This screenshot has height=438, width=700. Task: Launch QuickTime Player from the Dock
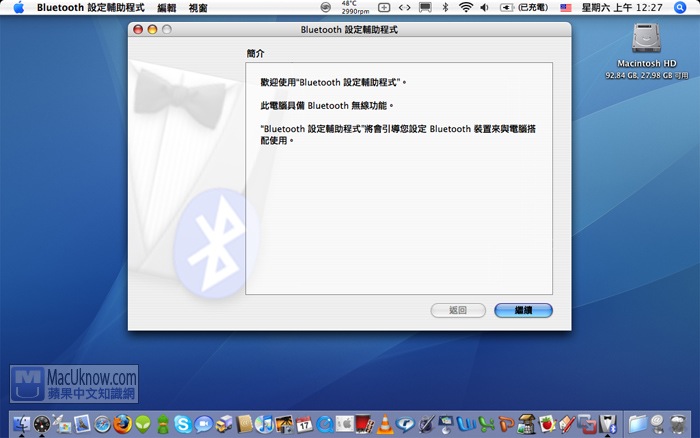tap(325, 424)
